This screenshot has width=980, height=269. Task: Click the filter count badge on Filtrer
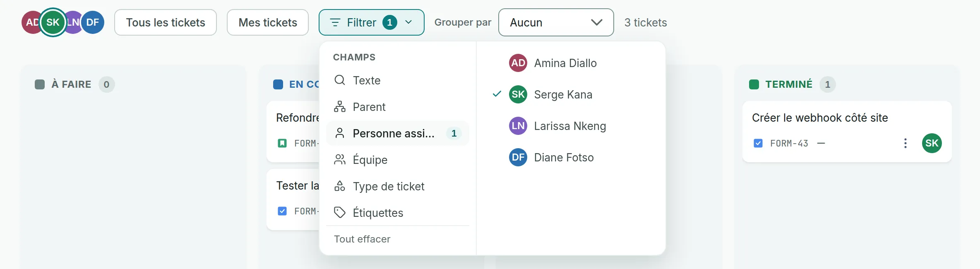point(389,22)
